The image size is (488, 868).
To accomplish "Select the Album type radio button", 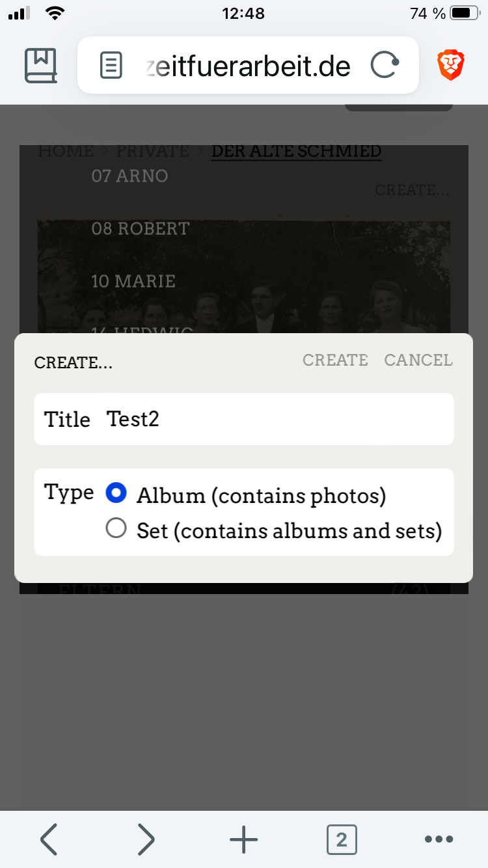I will click(116, 493).
